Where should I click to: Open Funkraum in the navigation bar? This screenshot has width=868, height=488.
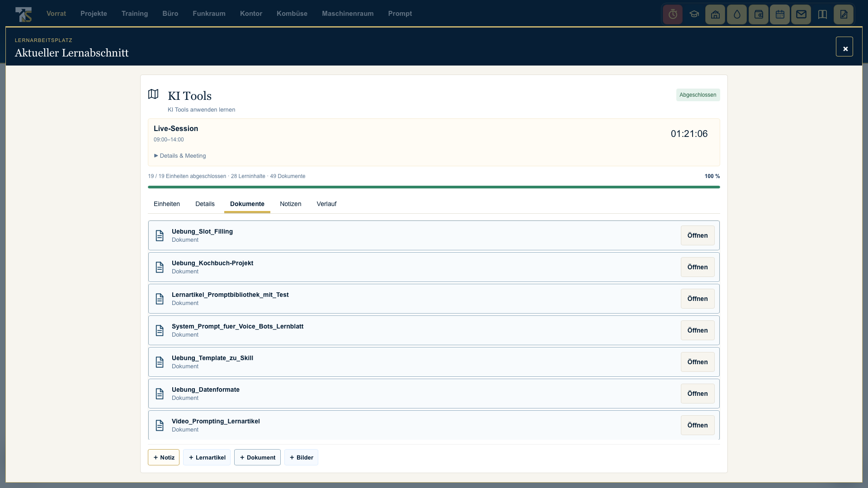(209, 14)
